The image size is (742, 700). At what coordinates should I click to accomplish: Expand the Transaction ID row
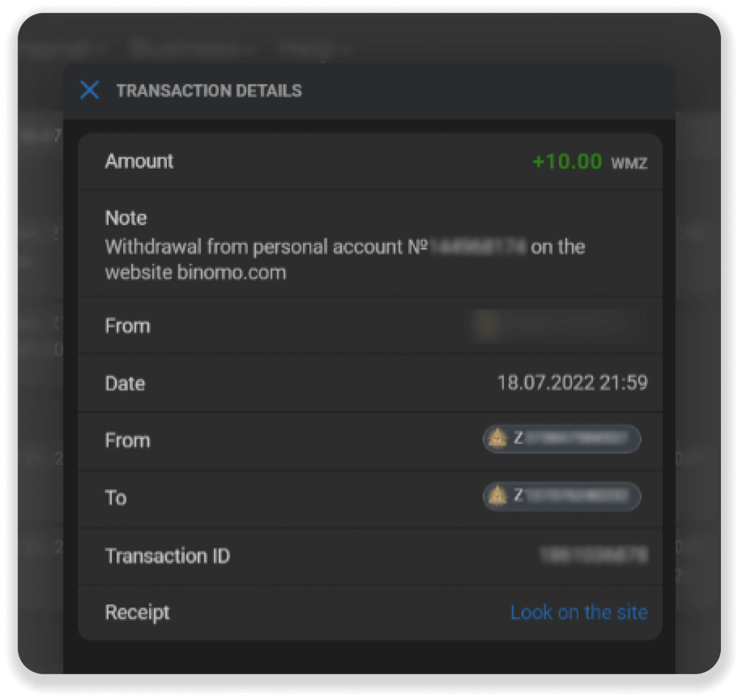(x=168, y=556)
